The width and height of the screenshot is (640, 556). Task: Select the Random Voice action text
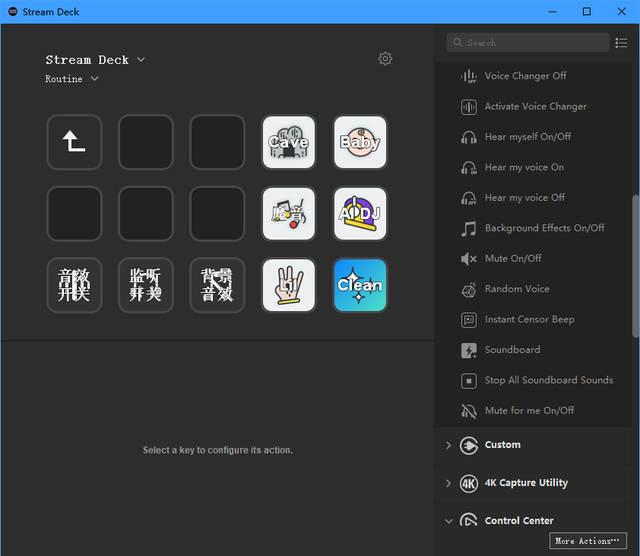coord(517,289)
